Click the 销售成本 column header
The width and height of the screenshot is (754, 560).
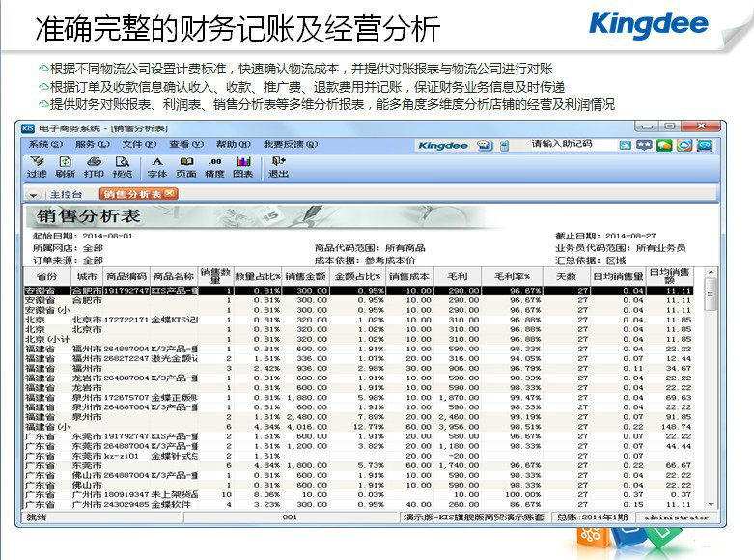(x=409, y=277)
